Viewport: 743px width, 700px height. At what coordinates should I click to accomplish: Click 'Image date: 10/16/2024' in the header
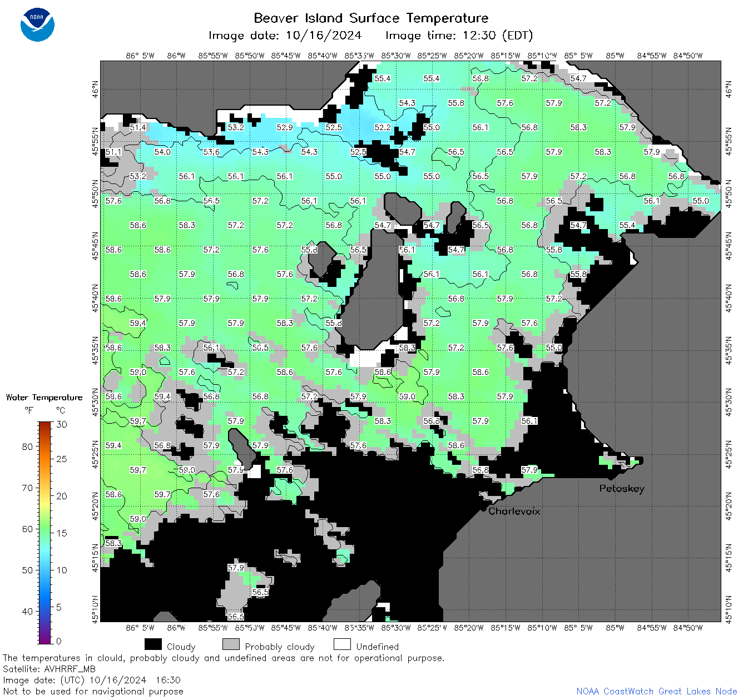pos(285,36)
